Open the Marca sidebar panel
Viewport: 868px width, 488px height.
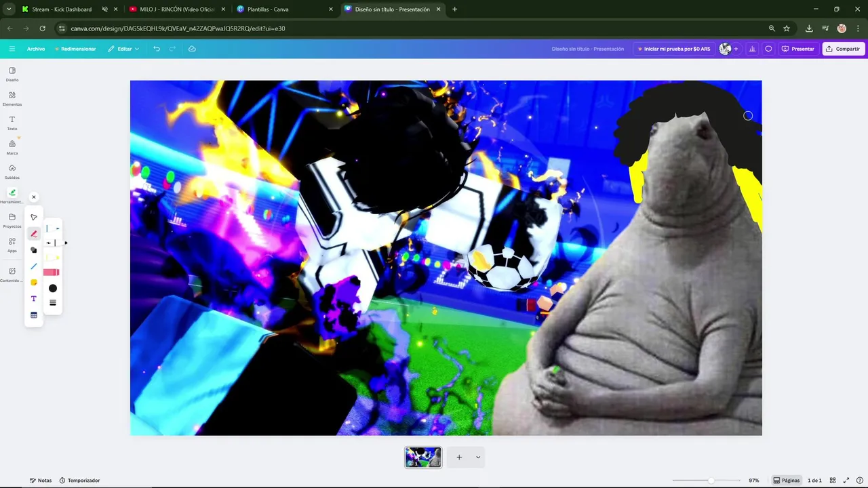click(x=12, y=147)
